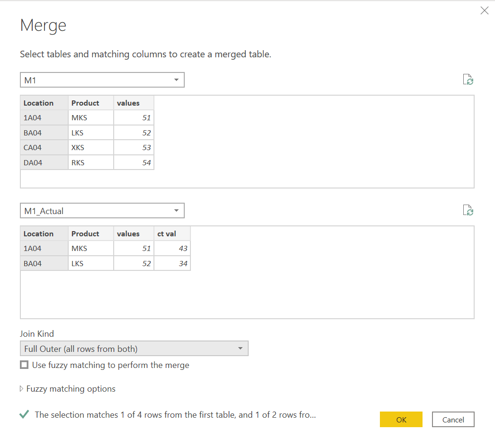Cancel the merge operation
Viewport: 495px width, 448px height.
coord(453,419)
